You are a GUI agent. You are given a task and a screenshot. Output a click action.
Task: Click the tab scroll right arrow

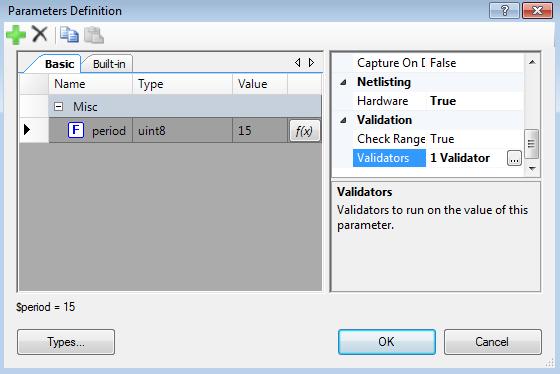[311, 63]
